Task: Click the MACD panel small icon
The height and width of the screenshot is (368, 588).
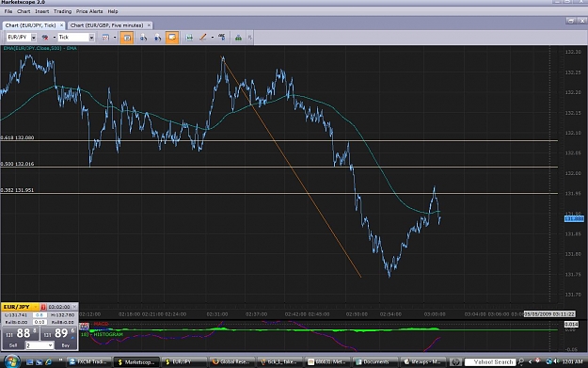Action: click(85, 327)
